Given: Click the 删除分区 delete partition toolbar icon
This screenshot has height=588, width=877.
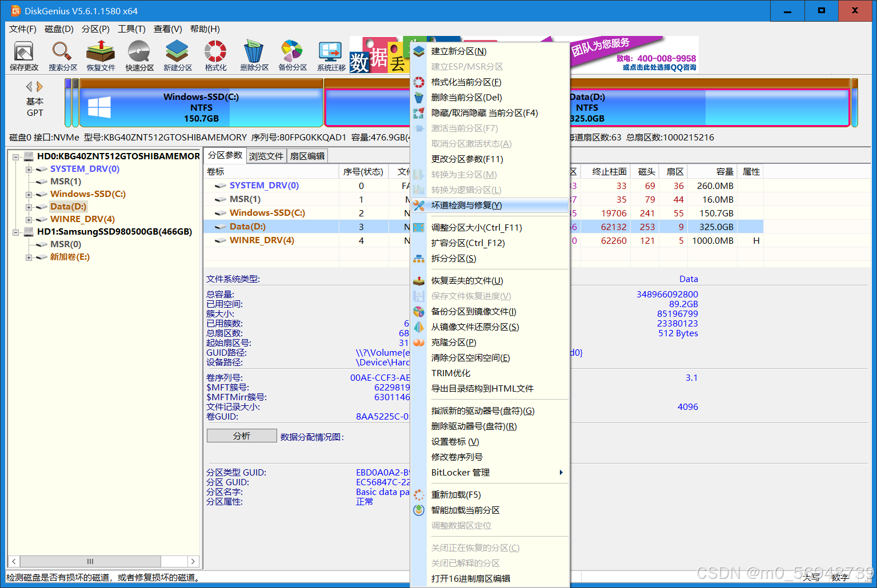Looking at the screenshot, I should point(254,56).
